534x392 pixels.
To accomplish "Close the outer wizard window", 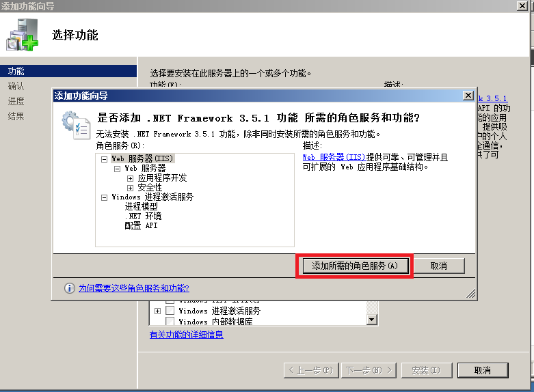I will (522, 5).
